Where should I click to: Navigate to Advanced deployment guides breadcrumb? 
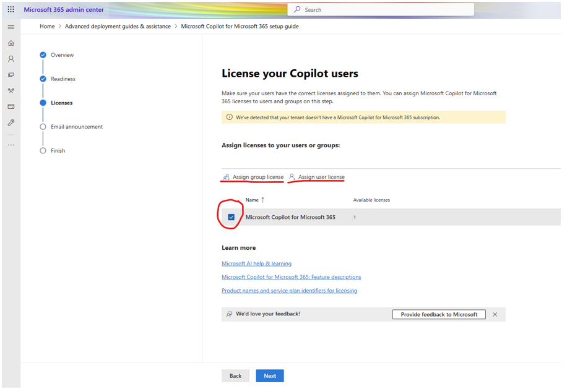tap(118, 27)
